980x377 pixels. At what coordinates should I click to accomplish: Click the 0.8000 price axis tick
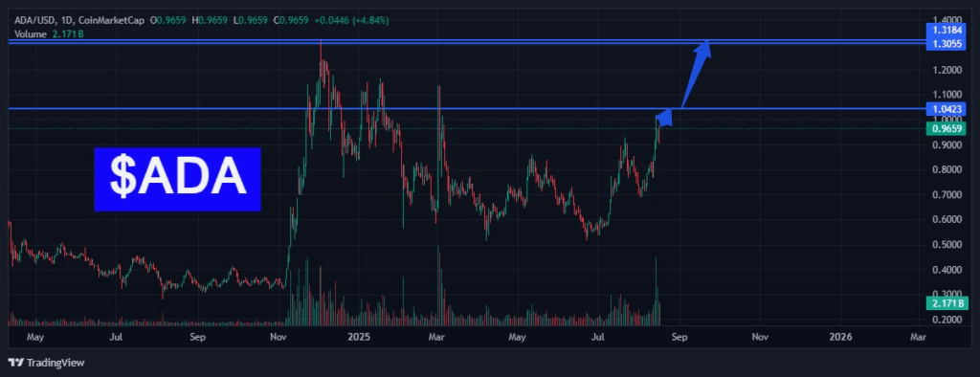(x=947, y=169)
